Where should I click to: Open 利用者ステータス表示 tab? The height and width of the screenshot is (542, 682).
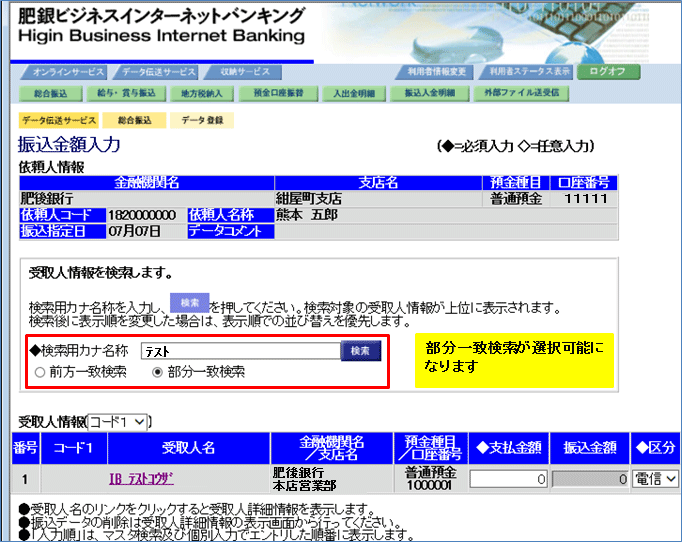coord(526,72)
